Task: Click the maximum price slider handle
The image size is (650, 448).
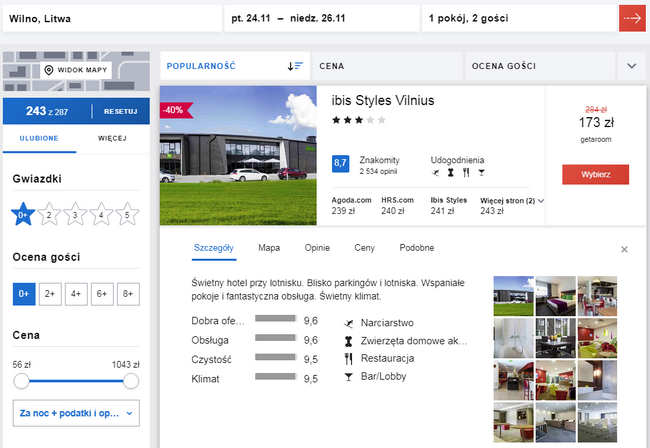Action: pyautogui.click(x=130, y=381)
